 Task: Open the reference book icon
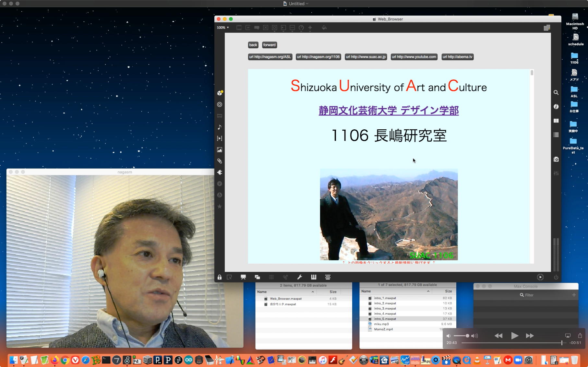[x=556, y=121]
